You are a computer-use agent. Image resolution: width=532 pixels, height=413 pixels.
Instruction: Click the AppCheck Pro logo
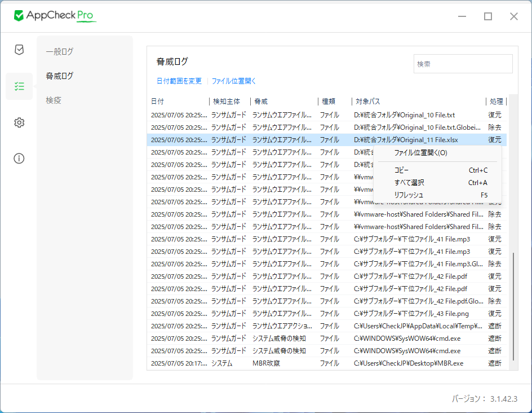pyautogui.click(x=55, y=16)
